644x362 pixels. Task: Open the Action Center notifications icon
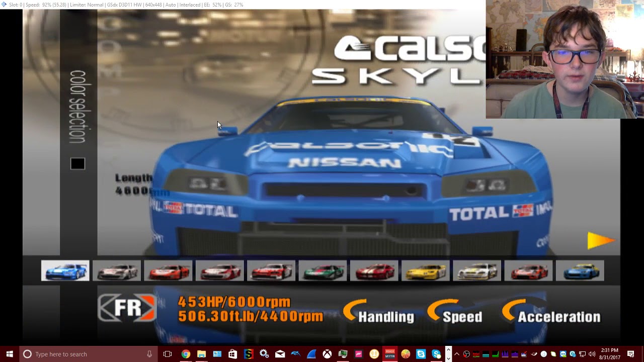[x=631, y=354]
